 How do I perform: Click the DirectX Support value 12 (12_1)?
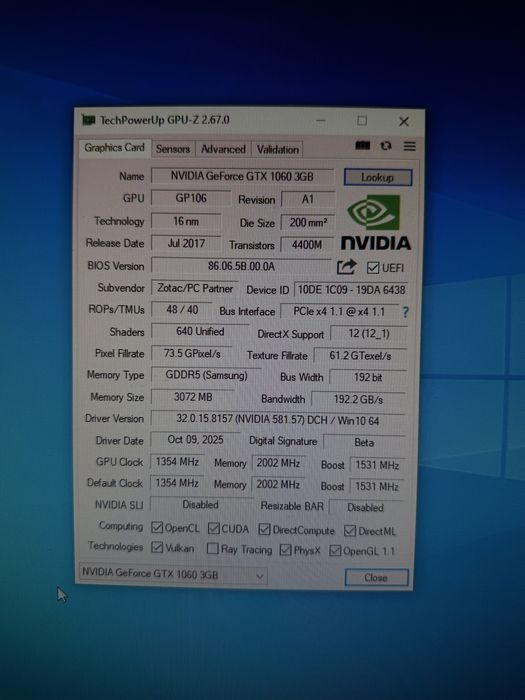(369, 334)
